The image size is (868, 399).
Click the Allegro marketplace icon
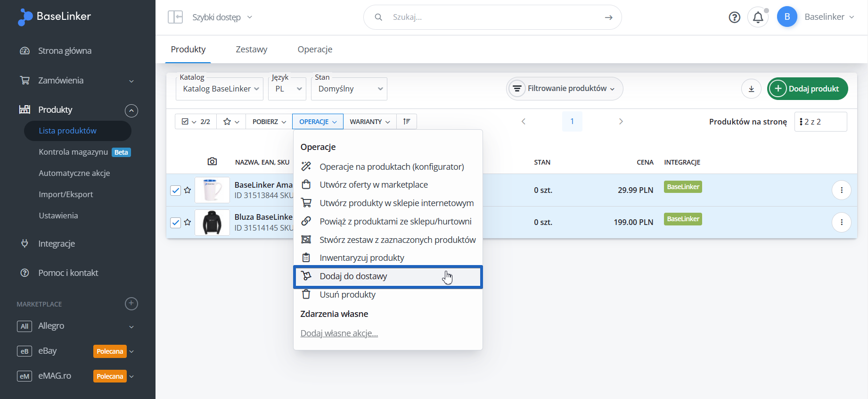pyautogui.click(x=25, y=326)
